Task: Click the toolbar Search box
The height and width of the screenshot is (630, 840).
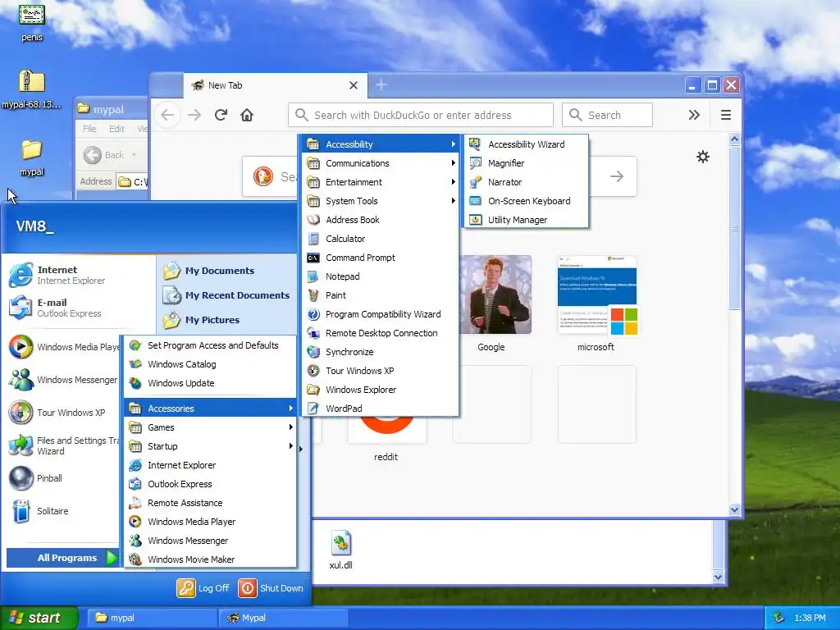Action: 607,115
